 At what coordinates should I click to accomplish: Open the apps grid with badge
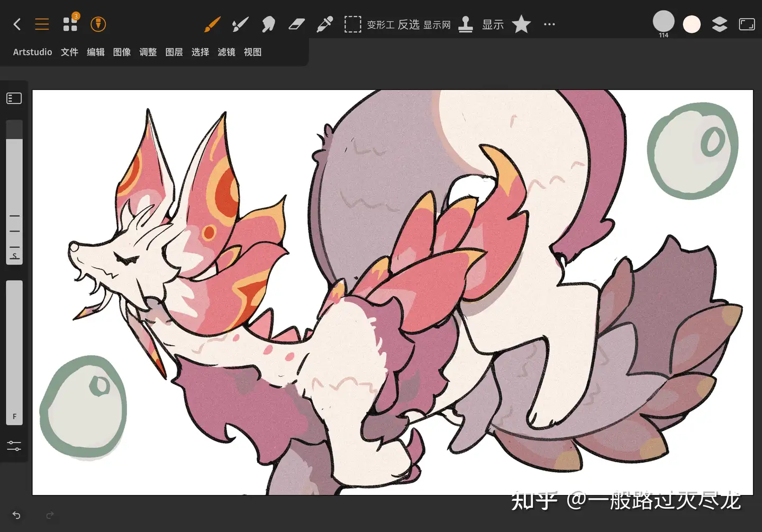tap(70, 23)
